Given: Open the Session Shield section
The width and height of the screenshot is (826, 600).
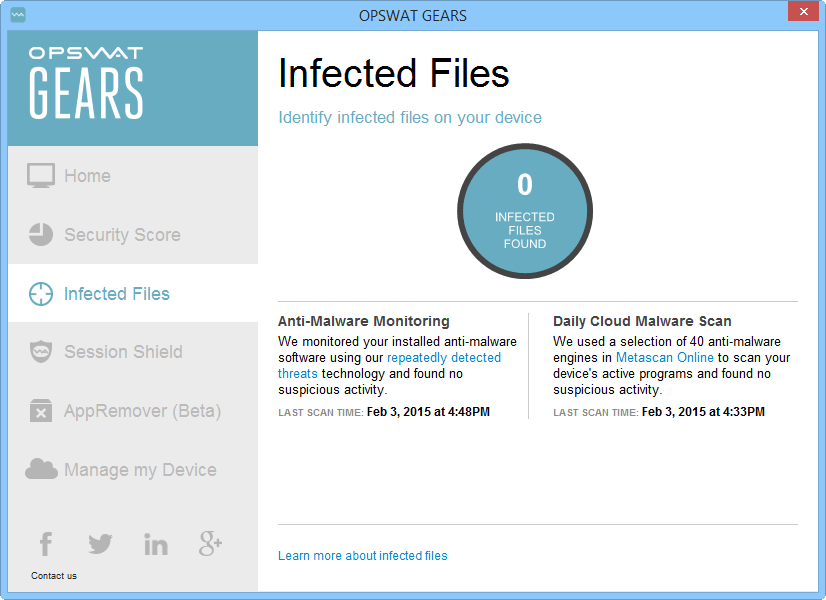Looking at the screenshot, I should coord(133,351).
